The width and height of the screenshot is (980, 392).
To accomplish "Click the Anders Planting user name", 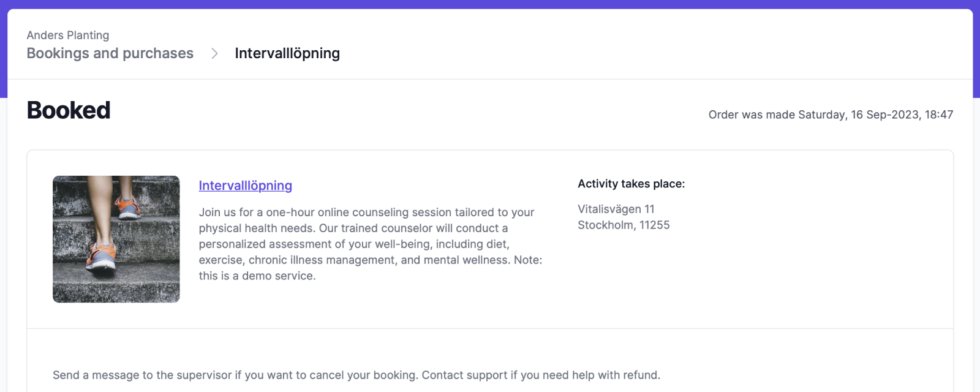I will pyautogui.click(x=68, y=35).
